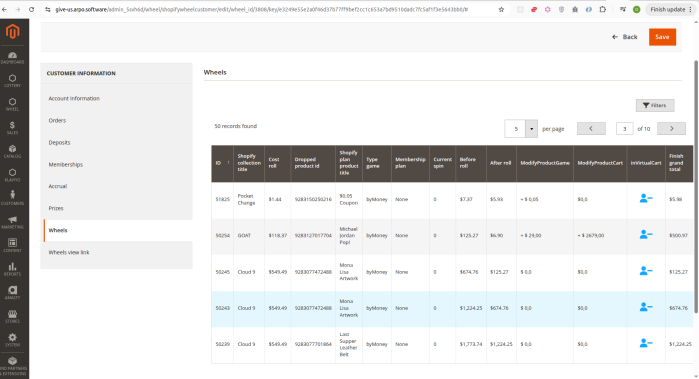Open the Amasty sidebar menu
The width and height of the screenshot is (699, 379).
click(12, 293)
